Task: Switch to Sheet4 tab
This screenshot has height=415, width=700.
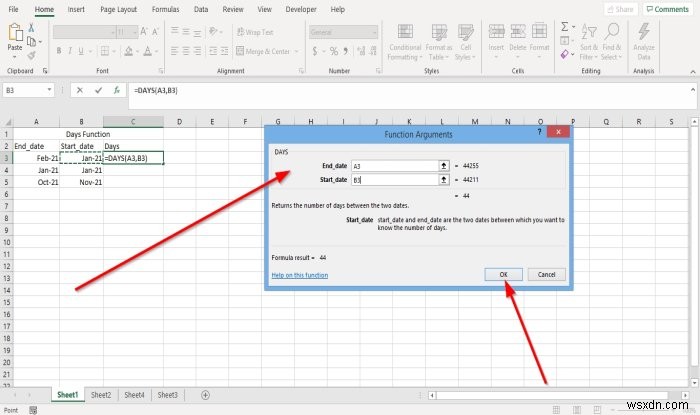Action: [x=134, y=395]
